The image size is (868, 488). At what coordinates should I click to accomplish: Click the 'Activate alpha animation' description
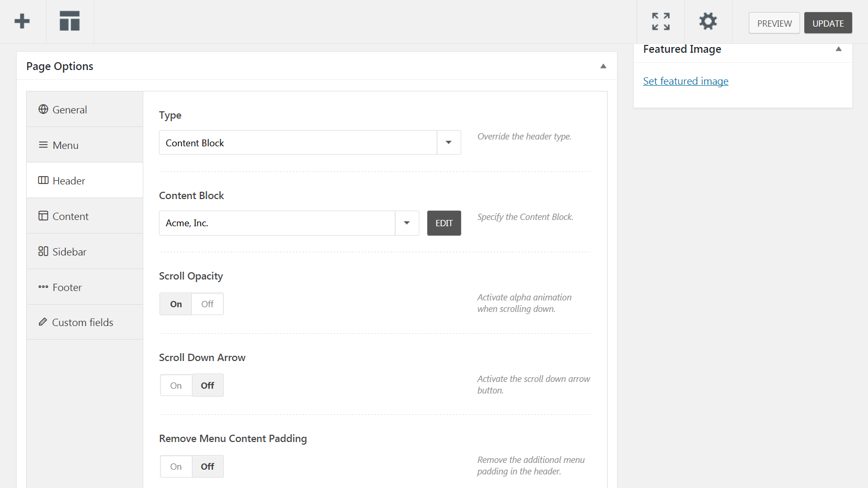pyautogui.click(x=524, y=303)
